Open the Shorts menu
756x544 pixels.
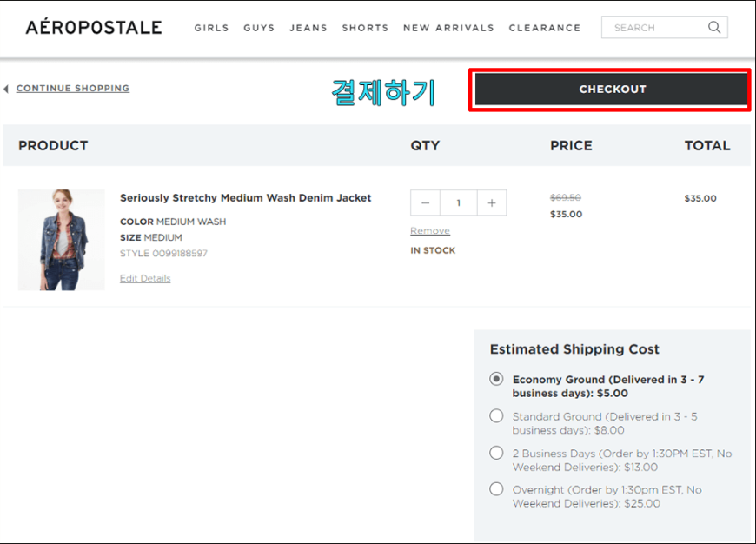tap(365, 28)
